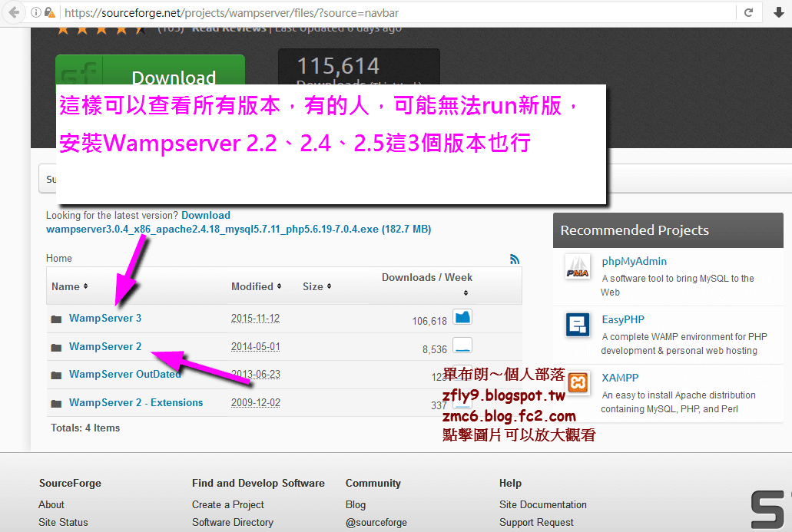Open the EasyPHP project icon
Viewport: 792px width, 532px height.
tap(578, 325)
